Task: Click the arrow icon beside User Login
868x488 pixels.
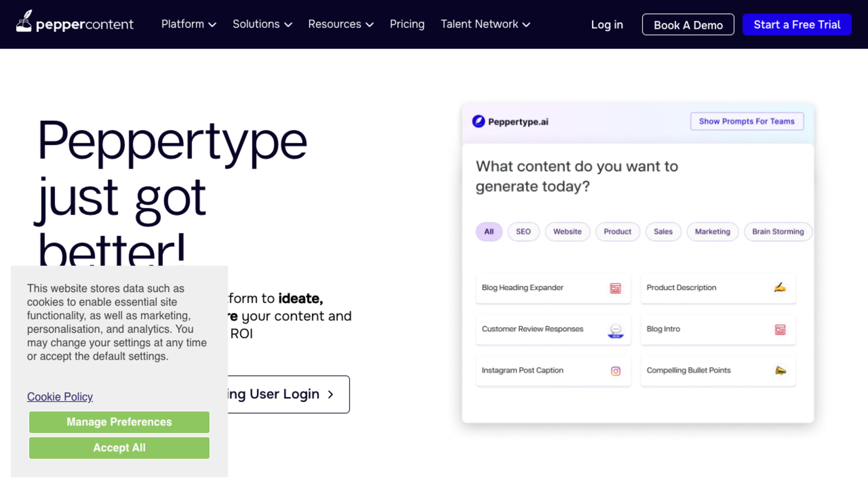Action: coord(330,394)
